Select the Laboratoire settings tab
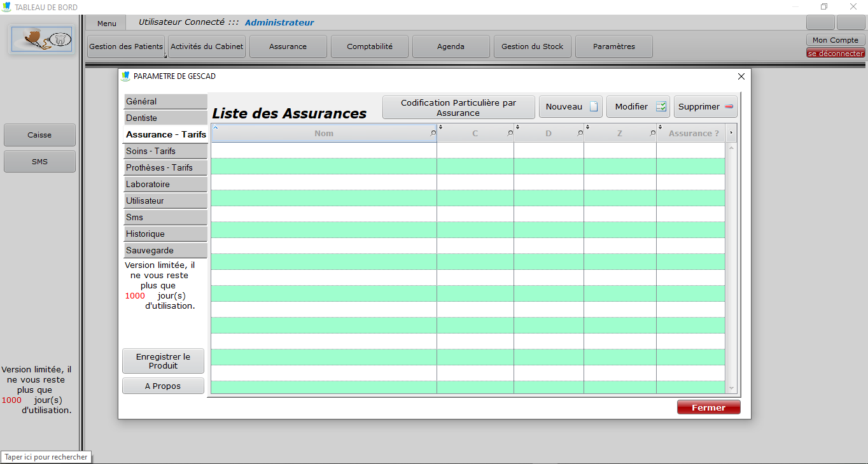This screenshot has width=868, height=464. coord(165,184)
